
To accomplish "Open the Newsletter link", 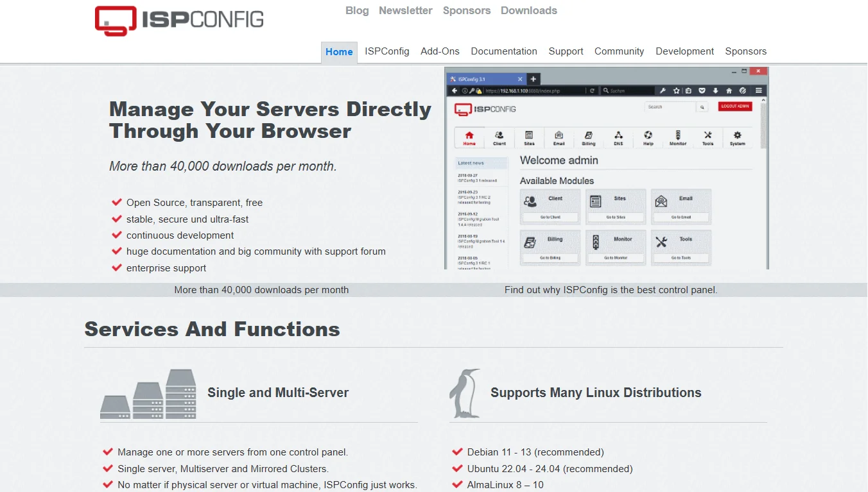I will [x=406, y=10].
